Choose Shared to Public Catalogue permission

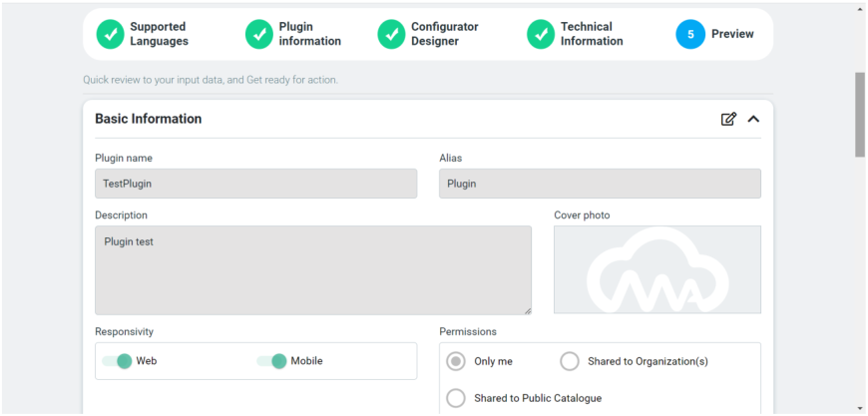(456, 398)
